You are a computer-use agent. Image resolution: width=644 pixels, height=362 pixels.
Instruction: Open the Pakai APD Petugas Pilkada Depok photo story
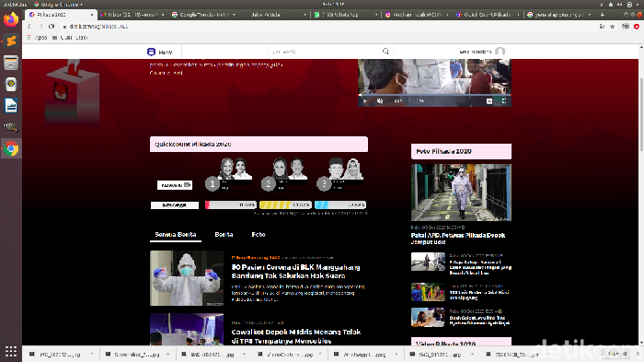458,239
